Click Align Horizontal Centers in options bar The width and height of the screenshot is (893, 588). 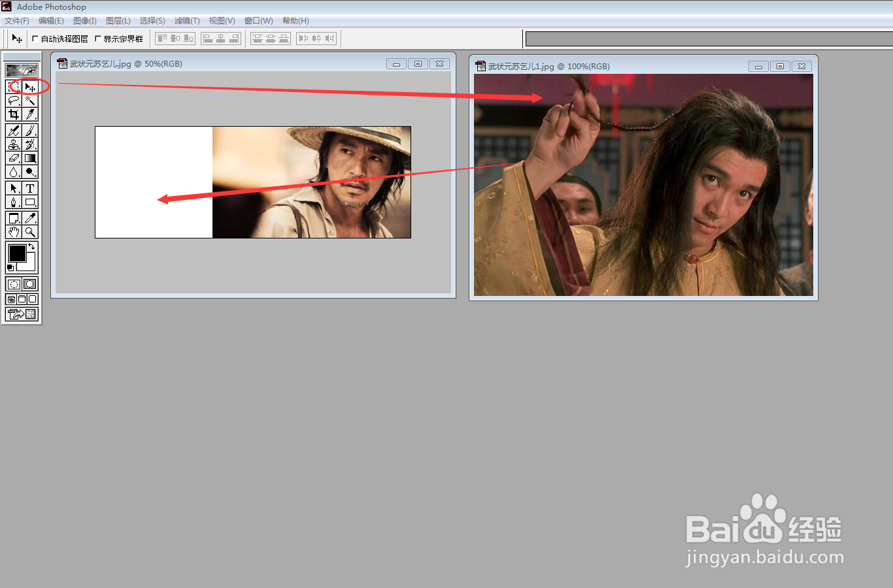tap(221, 39)
